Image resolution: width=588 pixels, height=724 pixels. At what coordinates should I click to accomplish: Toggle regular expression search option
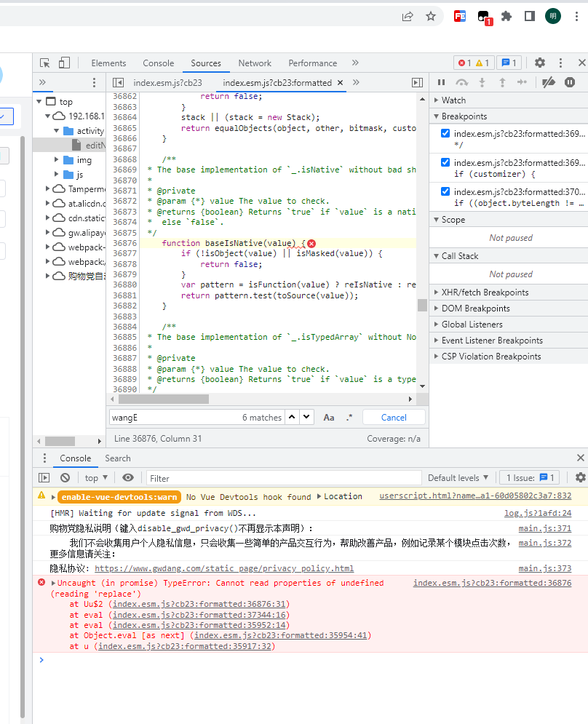[349, 418]
